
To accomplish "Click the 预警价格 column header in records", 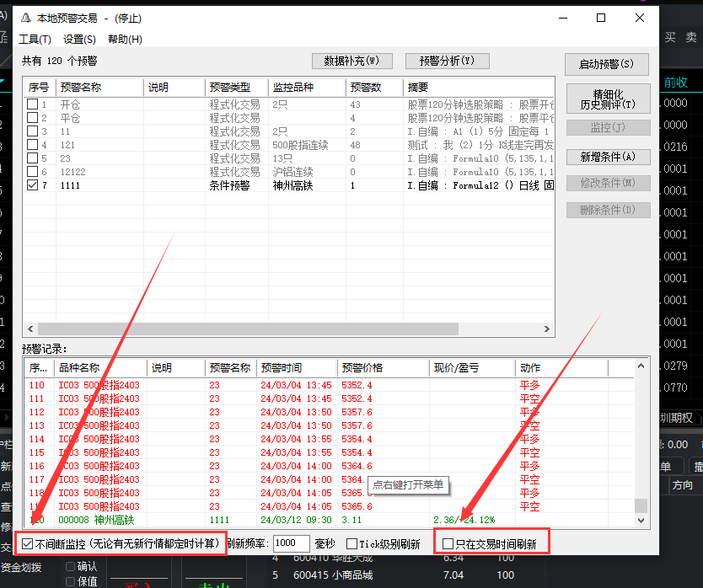I will (x=384, y=368).
